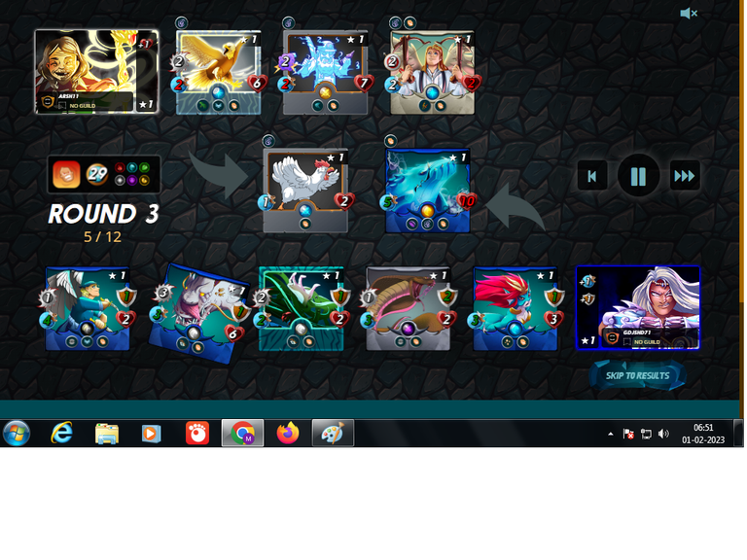Click the sea monster's speed 5 stat
Viewport: 747px width, 560px height.
(x=389, y=202)
